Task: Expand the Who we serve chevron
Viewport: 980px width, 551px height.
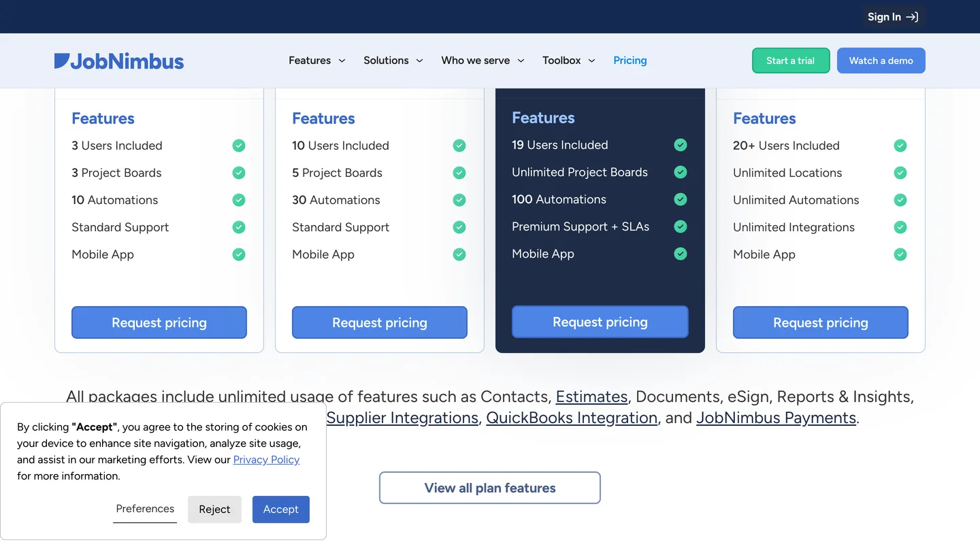Action: click(521, 61)
